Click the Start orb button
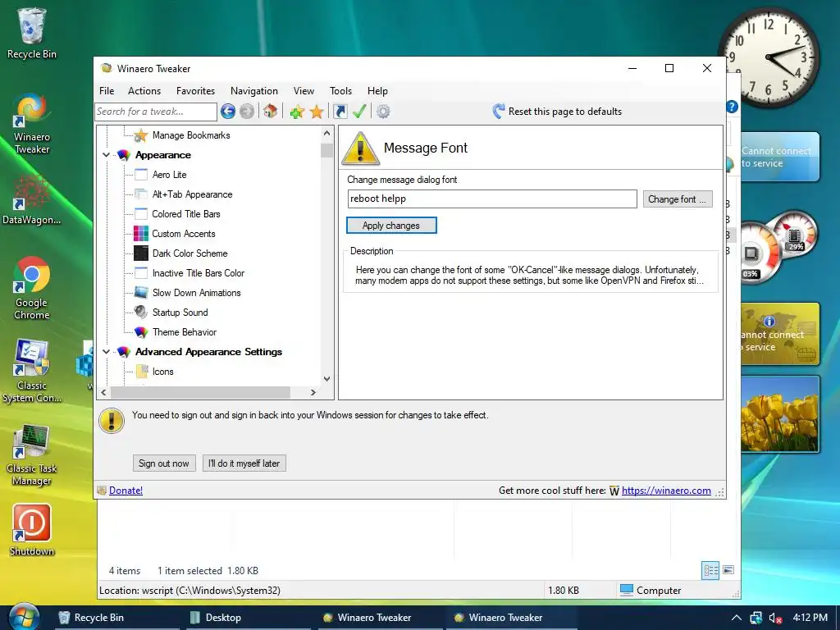 pos(24,618)
